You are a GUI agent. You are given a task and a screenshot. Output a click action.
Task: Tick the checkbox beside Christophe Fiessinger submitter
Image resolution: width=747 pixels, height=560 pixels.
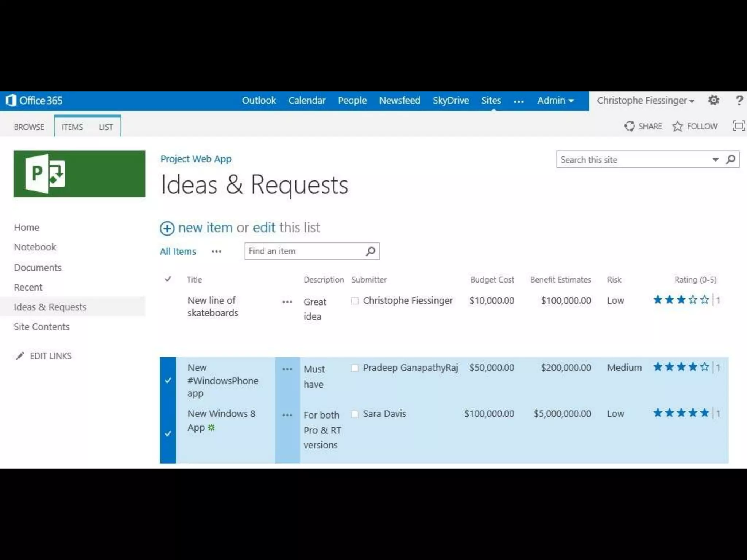coord(355,301)
